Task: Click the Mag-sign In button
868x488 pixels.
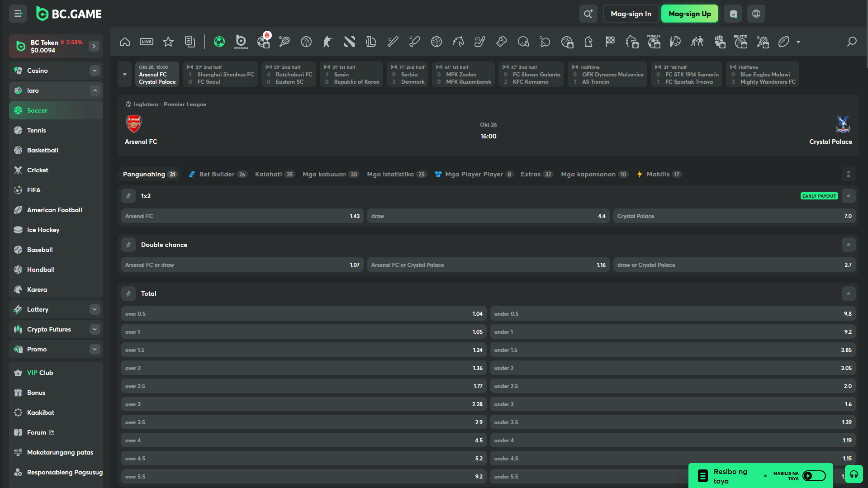Action: point(631,14)
